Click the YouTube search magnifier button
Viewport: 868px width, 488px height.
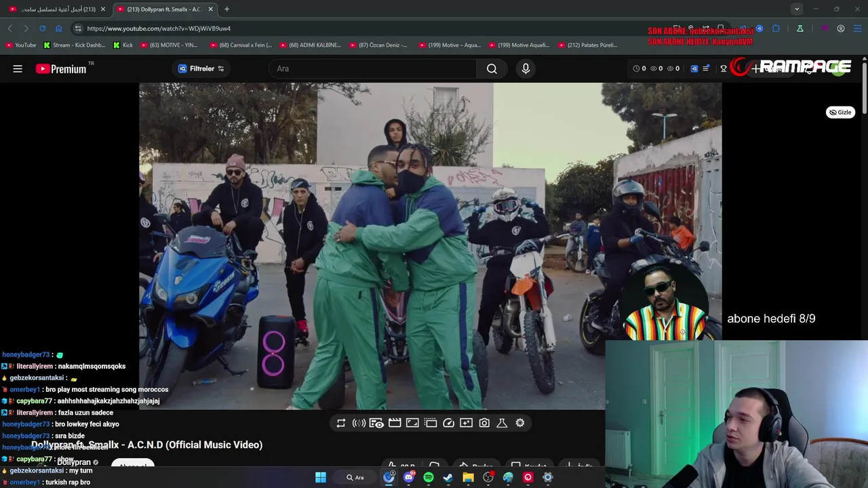(492, 68)
